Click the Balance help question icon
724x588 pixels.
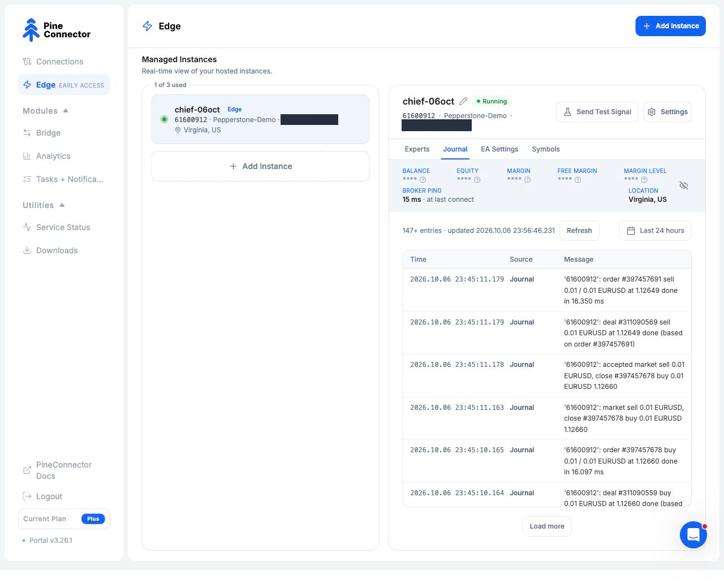pos(423,180)
